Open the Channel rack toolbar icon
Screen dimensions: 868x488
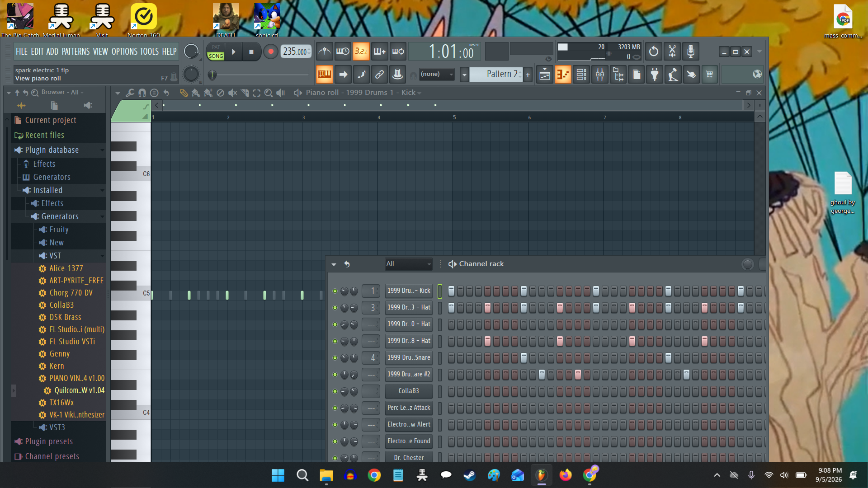click(x=581, y=75)
